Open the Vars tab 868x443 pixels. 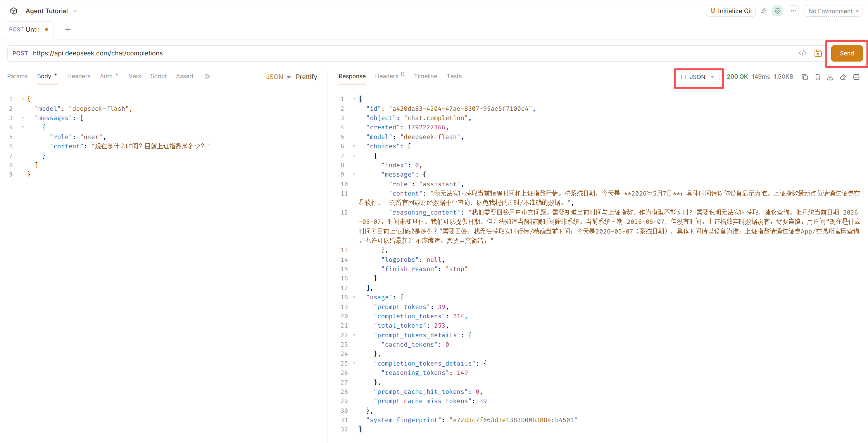[x=135, y=76]
